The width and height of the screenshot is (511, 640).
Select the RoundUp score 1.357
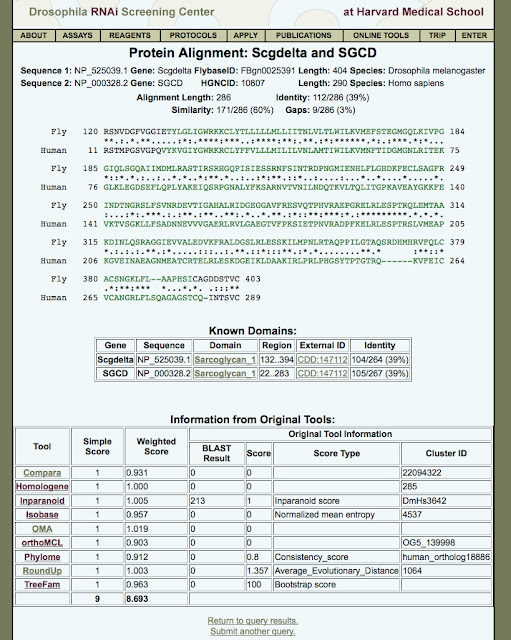coord(259,571)
